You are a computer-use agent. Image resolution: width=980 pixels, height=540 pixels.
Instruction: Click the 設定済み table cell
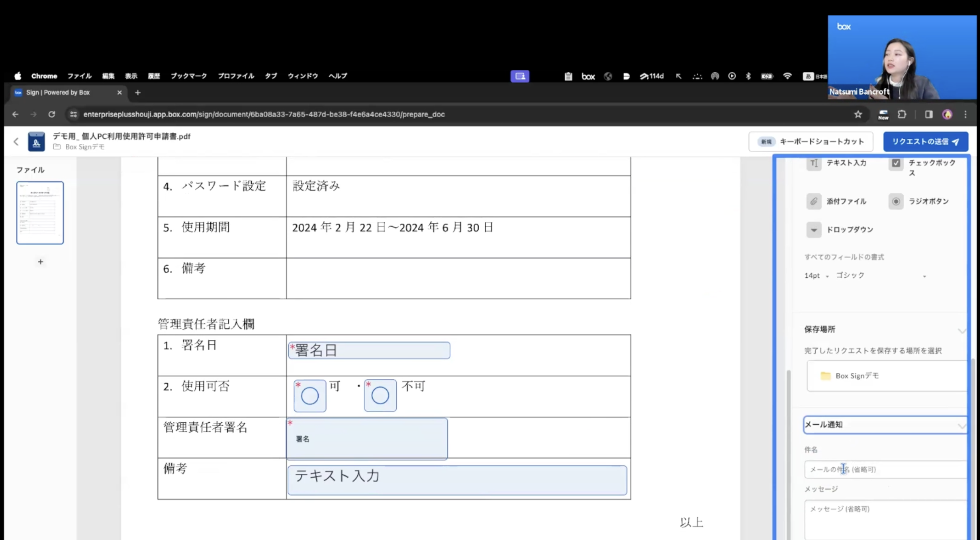[458, 196]
